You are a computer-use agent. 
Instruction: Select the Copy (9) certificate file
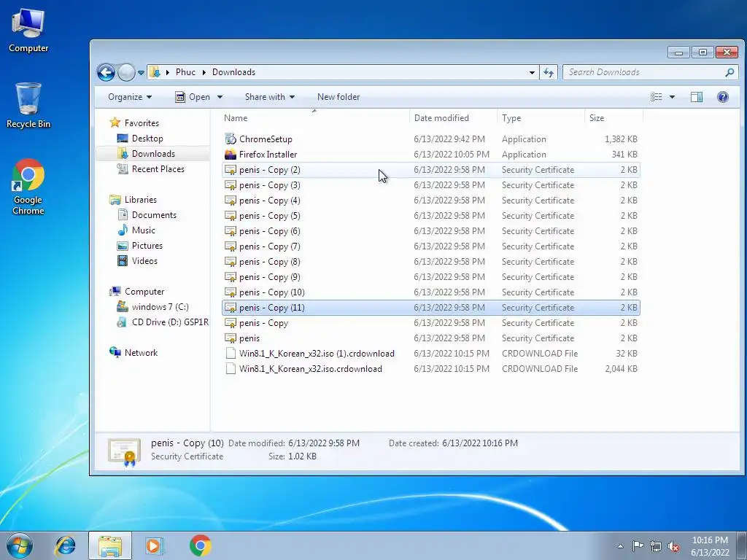[x=430, y=277]
